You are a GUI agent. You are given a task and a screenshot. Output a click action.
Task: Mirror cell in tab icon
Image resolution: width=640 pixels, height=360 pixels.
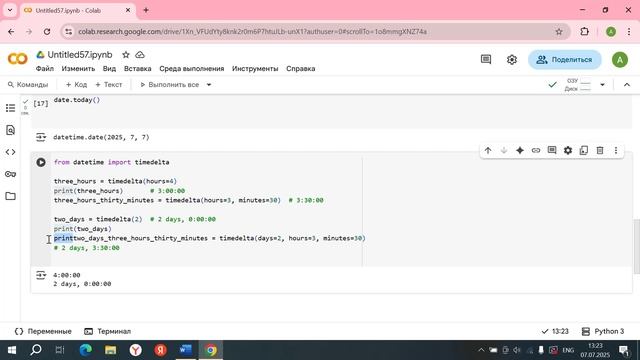click(x=584, y=151)
